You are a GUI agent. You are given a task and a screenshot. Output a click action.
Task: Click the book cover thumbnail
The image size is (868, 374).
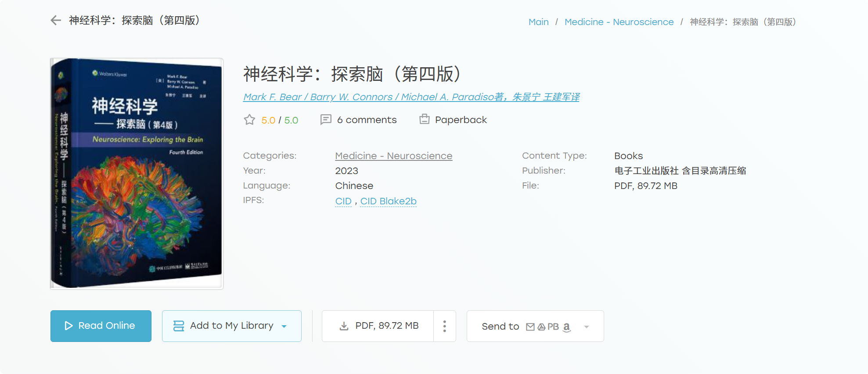point(137,174)
